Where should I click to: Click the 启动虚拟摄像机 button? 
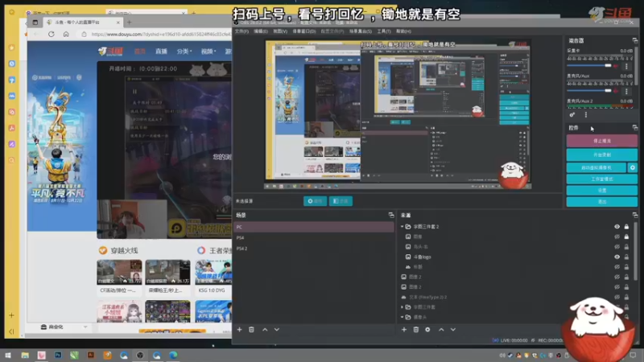coord(597,167)
